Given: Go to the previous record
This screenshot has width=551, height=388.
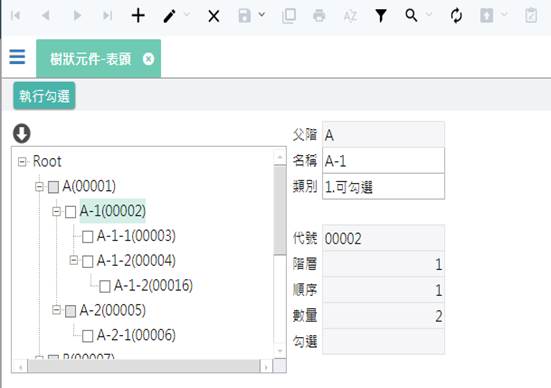Looking at the screenshot, I should (46, 15).
